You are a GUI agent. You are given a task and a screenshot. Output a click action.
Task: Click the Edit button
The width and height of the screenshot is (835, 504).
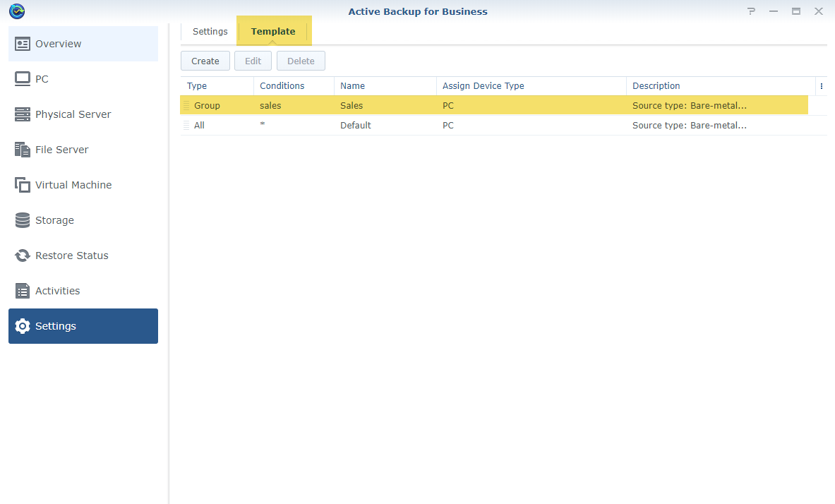[x=253, y=61]
